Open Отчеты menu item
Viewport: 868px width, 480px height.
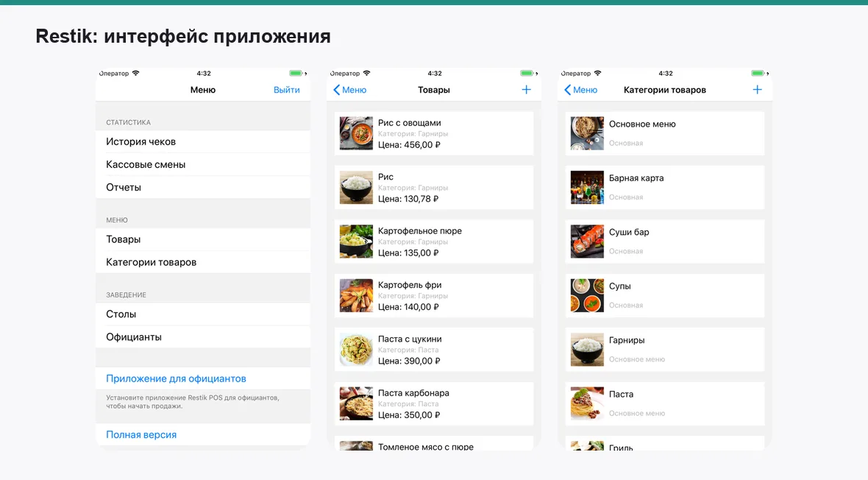click(202, 187)
